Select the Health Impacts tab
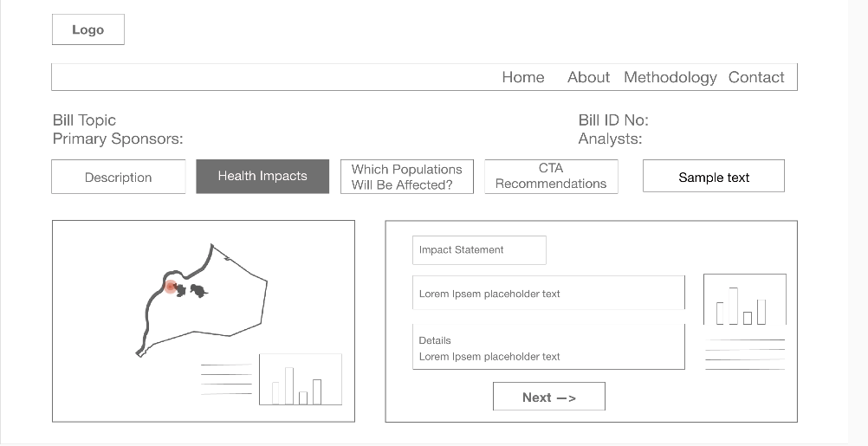Image resolution: width=868 pixels, height=446 pixels. (262, 176)
